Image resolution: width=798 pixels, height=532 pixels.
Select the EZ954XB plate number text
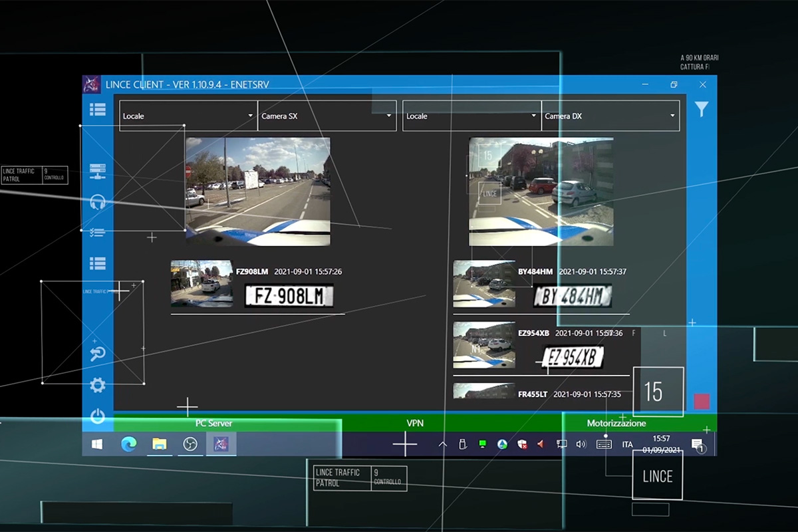point(533,333)
